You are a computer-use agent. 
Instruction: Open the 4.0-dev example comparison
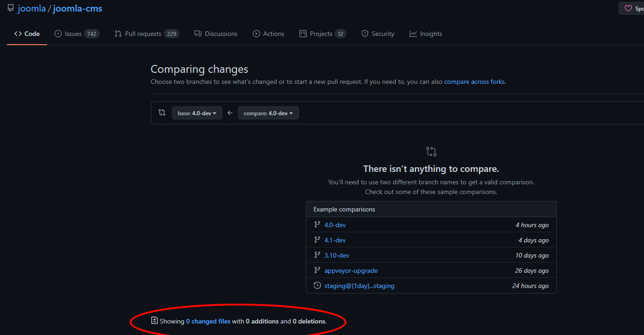pyautogui.click(x=335, y=225)
